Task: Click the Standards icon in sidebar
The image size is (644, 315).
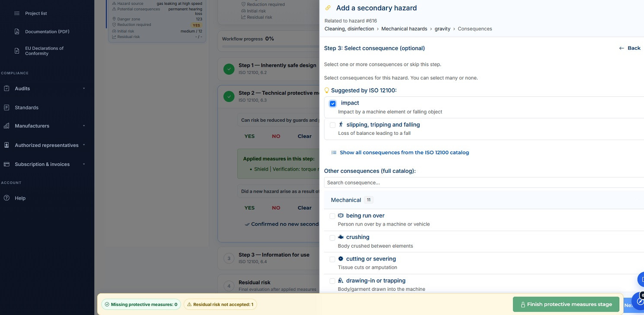Action: pyautogui.click(x=6, y=107)
